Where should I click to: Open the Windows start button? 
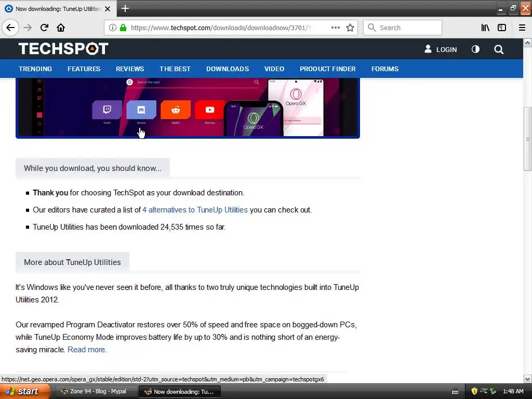[x=24, y=391]
